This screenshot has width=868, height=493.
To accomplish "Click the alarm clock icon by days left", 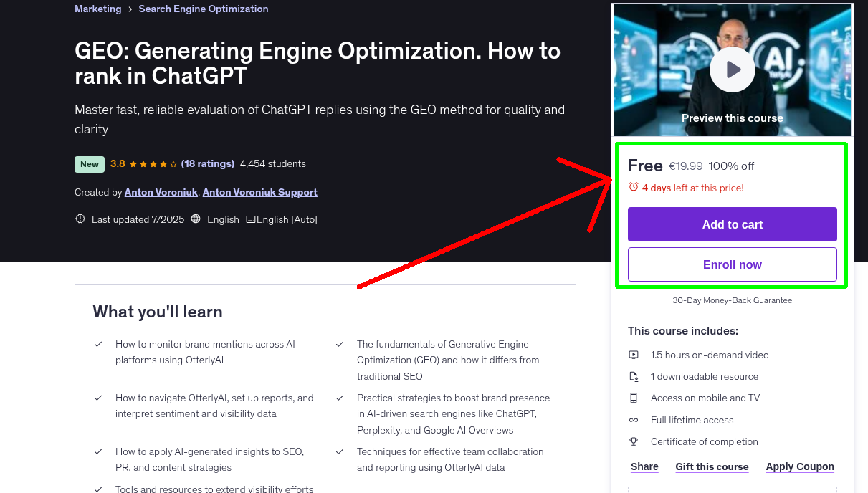I will pos(634,187).
